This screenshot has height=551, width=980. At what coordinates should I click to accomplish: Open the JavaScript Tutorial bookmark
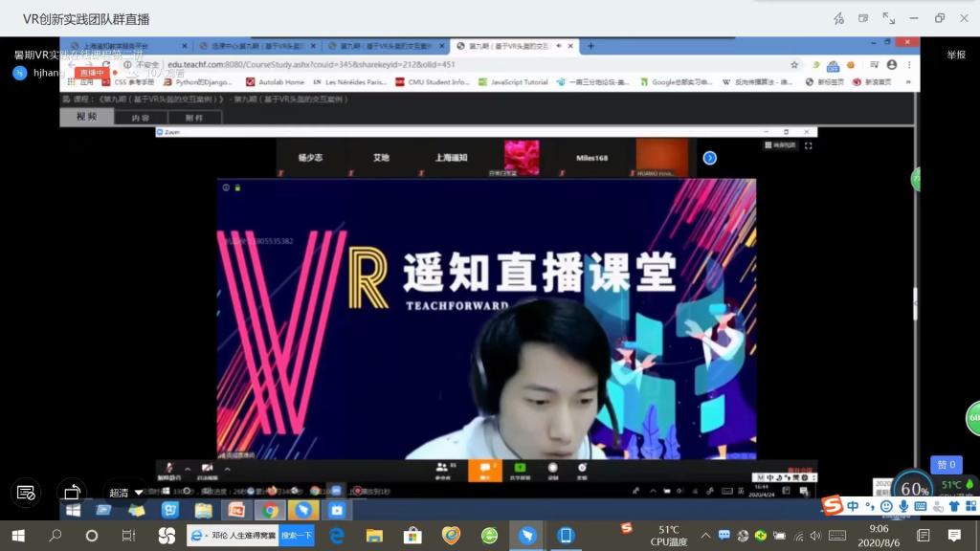click(513, 82)
